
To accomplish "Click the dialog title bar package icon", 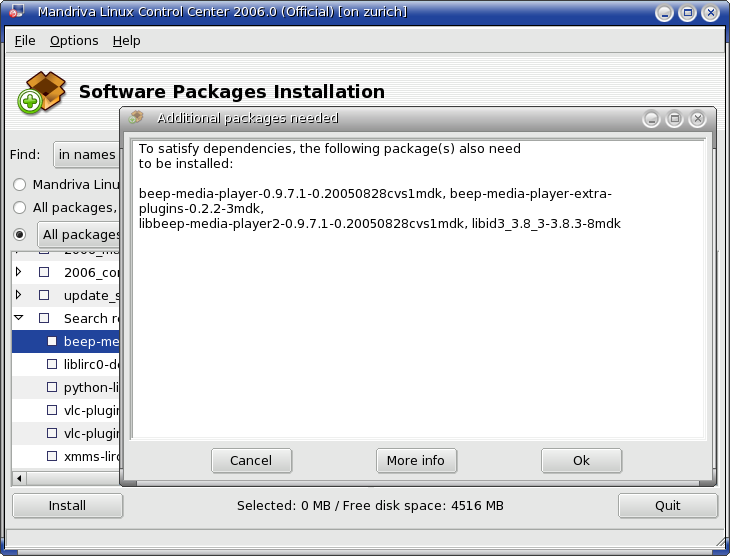I will tap(136, 117).
